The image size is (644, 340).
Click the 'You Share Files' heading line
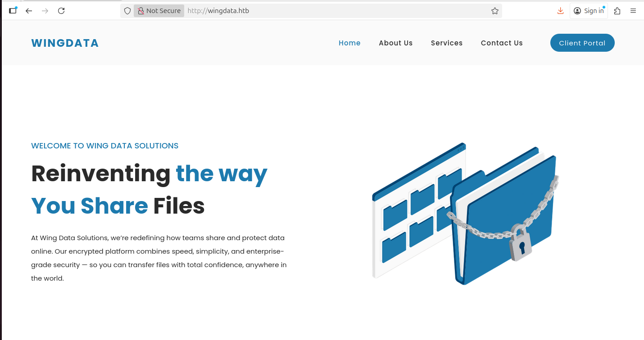[118, 206]
